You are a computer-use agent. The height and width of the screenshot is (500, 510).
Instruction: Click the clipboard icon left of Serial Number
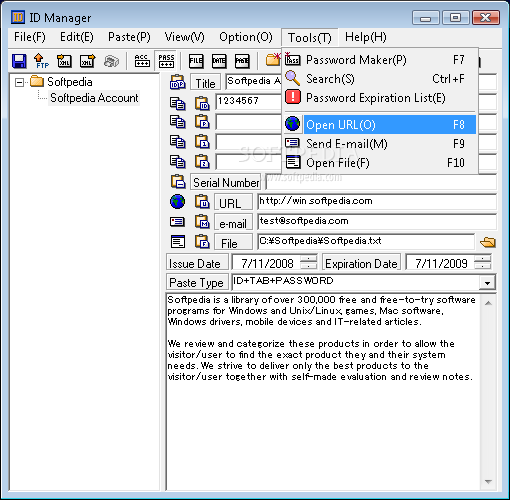pos(178,182)
